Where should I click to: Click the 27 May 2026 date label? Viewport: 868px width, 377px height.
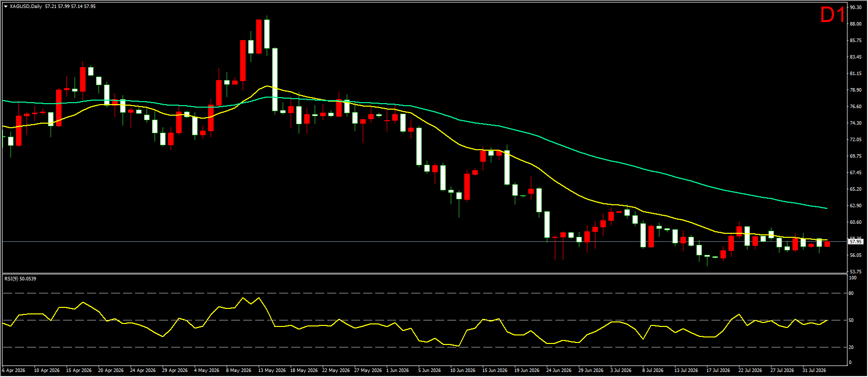[x=368, y=371]
